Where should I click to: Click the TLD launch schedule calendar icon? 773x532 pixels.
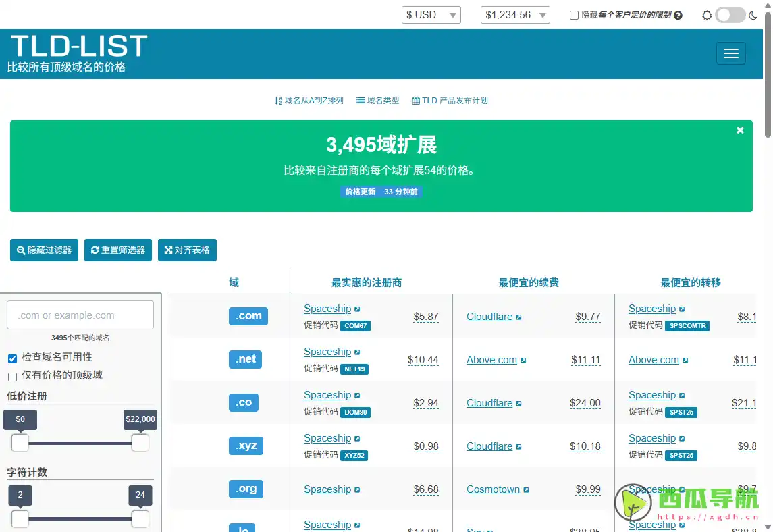(x=417, y=100)
